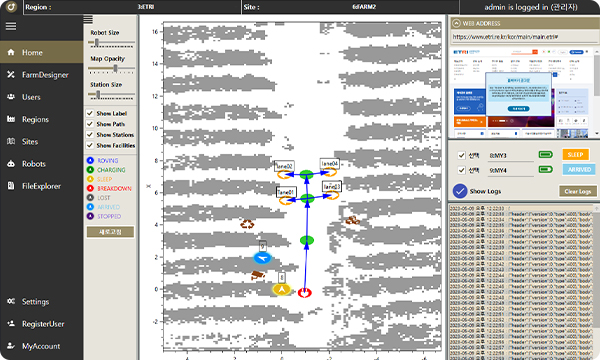
Task: Select the blue arrived robot on map
Action: (262, 258)
